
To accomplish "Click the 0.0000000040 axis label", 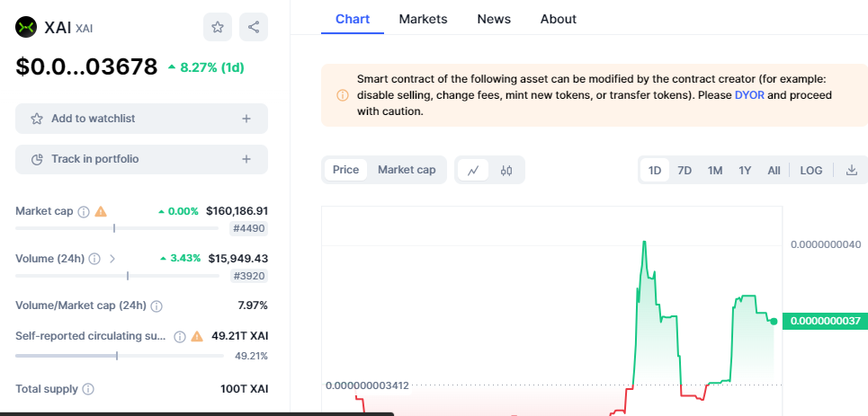I will coord(826,244).
